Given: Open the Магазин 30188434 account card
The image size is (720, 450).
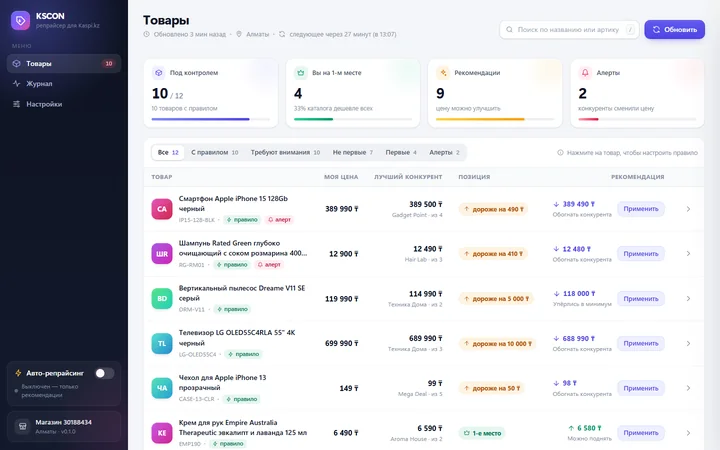Looking at the screenshot, I should click(64, 427).
